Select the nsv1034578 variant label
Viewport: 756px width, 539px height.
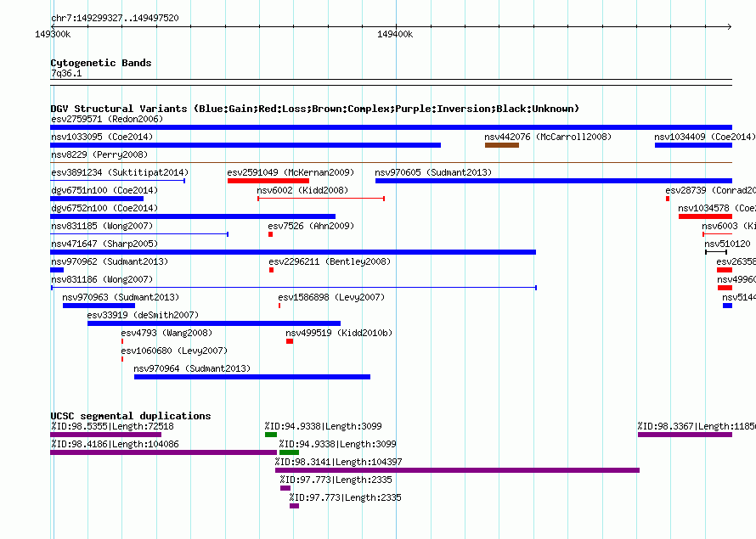tap(716, 208)
